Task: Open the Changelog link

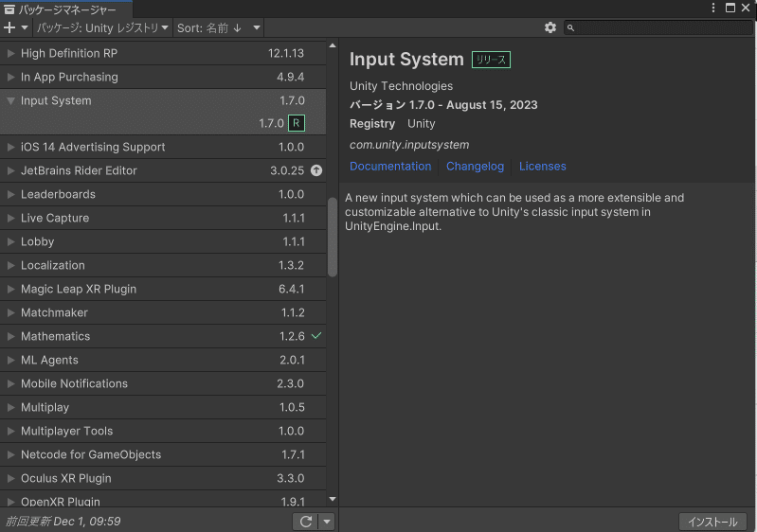Action: point(475,166)
